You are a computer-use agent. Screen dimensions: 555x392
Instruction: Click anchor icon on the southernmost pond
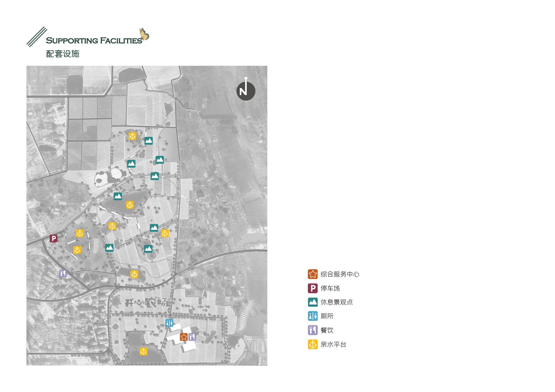coord(143,352)
